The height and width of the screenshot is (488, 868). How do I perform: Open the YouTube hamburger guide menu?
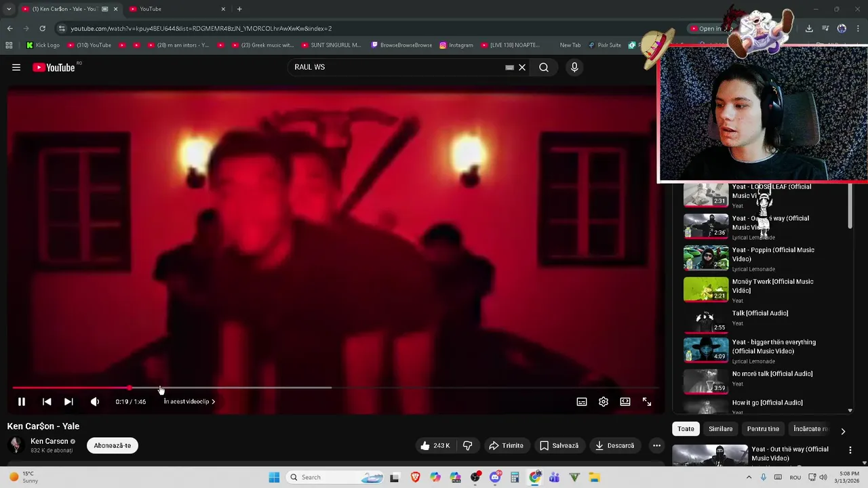16,67
